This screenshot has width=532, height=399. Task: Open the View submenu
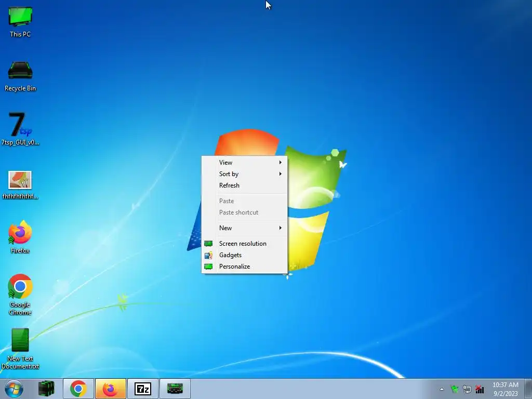coord(245,163)
